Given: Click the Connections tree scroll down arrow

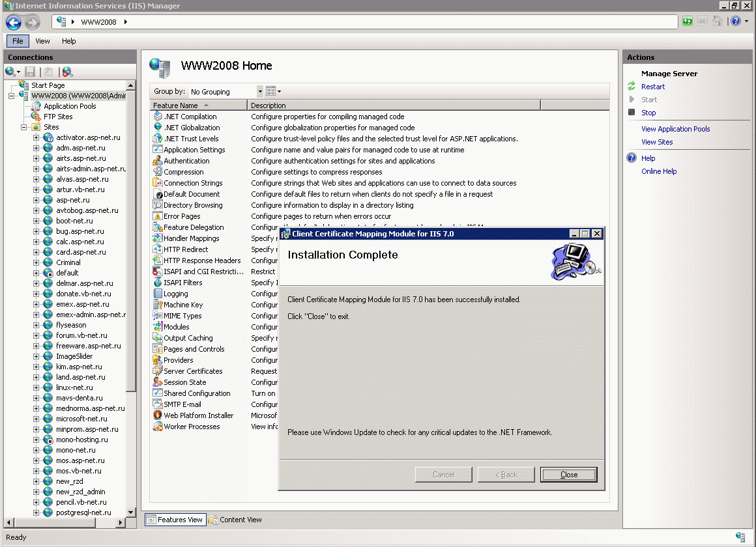Looking at the screenshot, I should [130, 512].
